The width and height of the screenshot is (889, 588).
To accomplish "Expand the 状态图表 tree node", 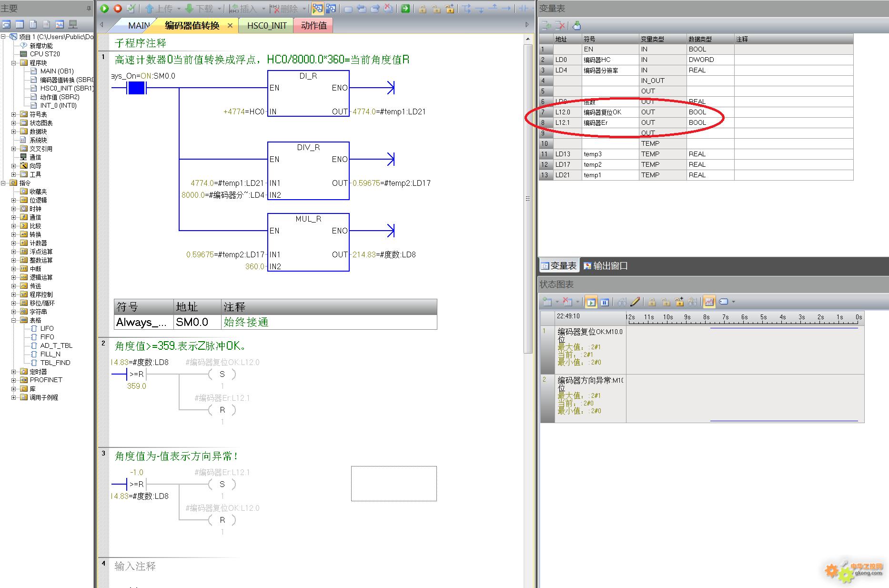I will pos(14,123).
